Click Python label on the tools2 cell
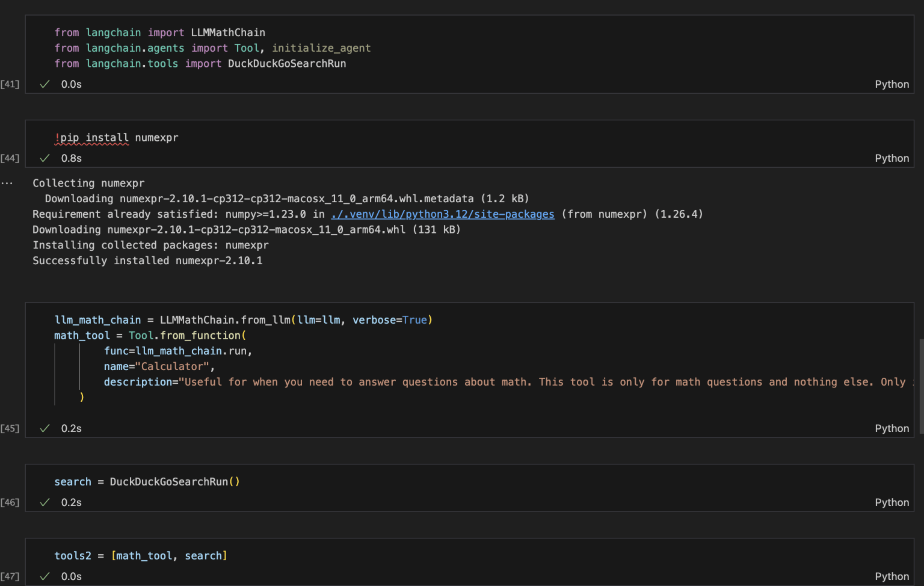Viewport: 924px width, 586px height. (892, 576)
